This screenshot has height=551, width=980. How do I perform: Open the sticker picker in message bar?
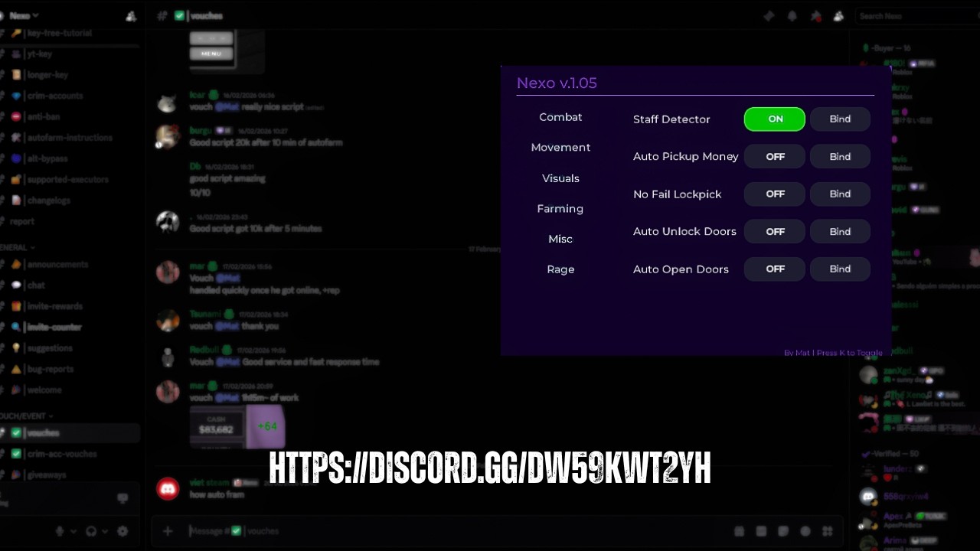coord(783,531)
